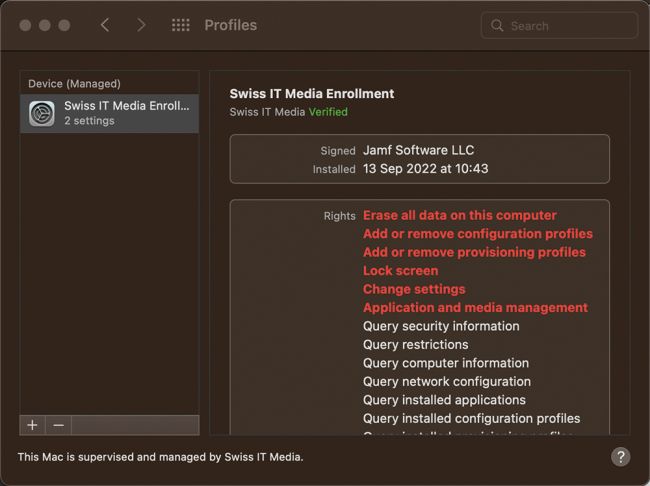This screenshot has height=486, width=650.
Task: Click the Swiss IT Media profile gear icon
Action: [x=41, y=113]
